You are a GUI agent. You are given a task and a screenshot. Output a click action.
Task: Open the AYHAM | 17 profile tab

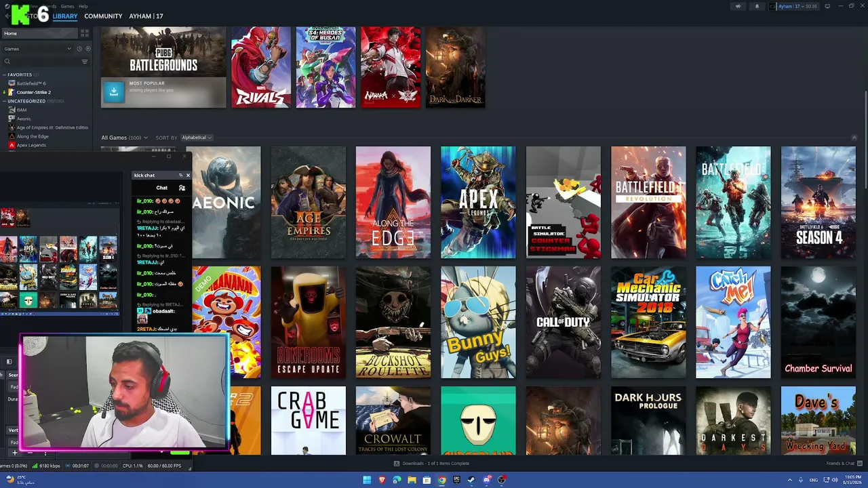[x=146, y=16]
